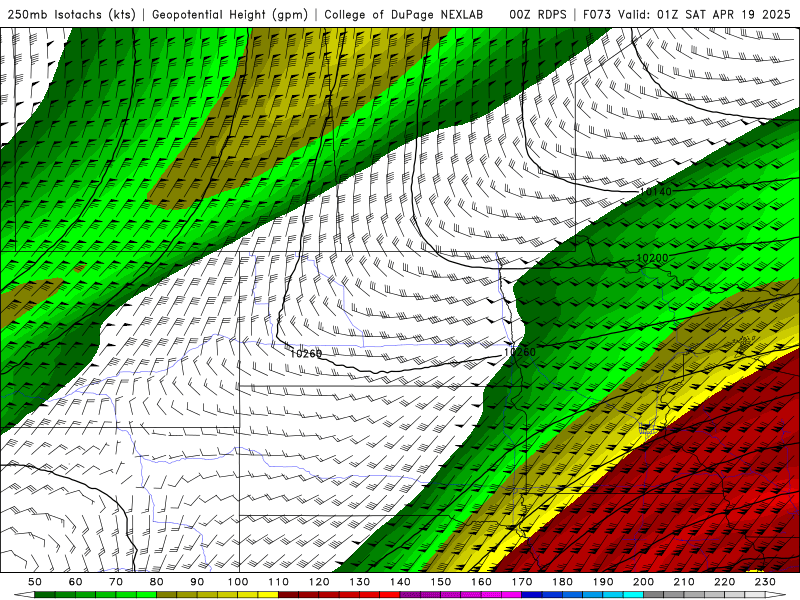Select the 150 color scale label

[441, 582]
